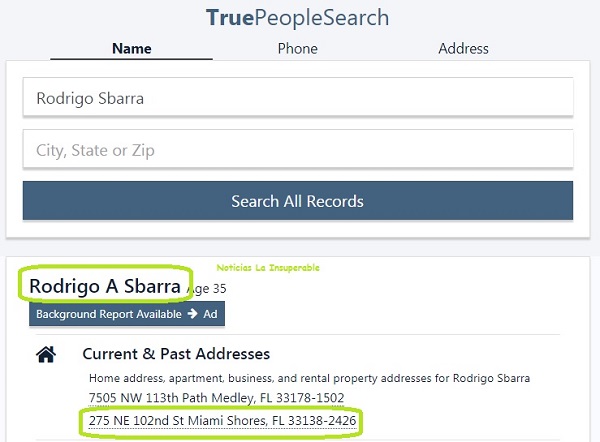Screen dimensions: 600x442
Task: Click the zip code 33138-2426 in second address
Action: (x=322, y=421)
